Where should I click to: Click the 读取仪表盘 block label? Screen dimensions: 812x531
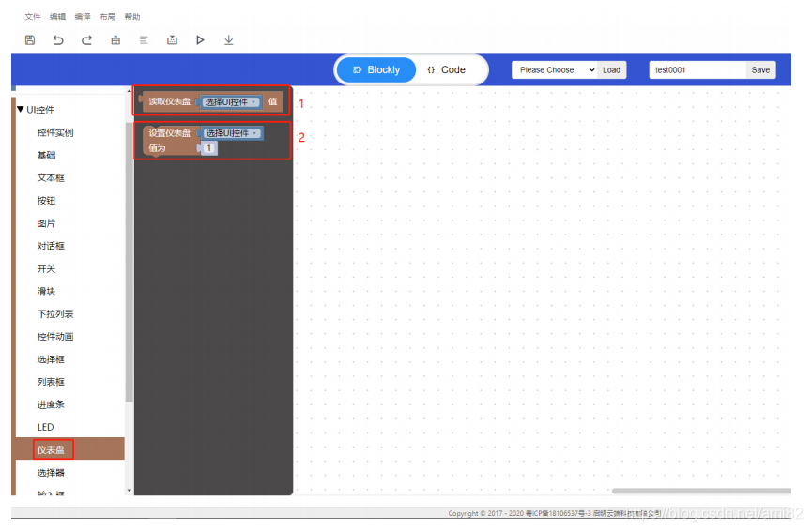tap(170, 101)
